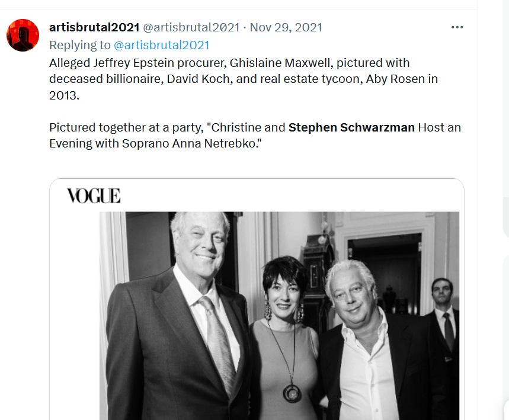Click the round pendant necklace in photo

292,393
